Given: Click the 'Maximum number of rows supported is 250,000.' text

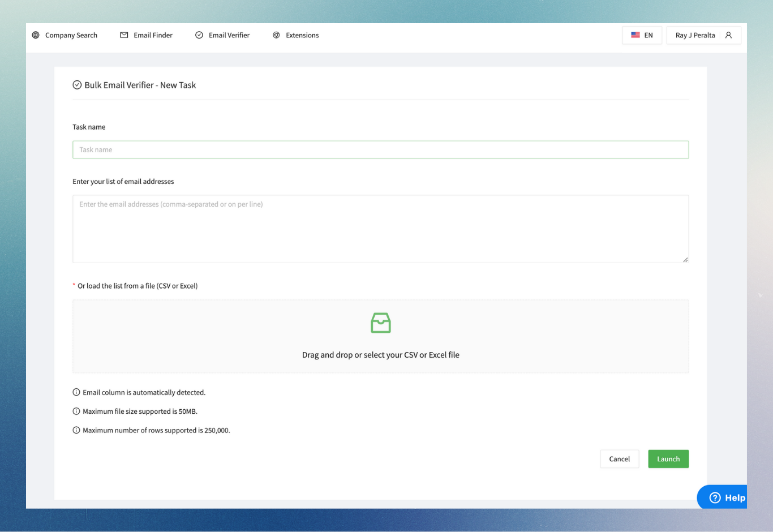Looking at the screenshot, I should click(156, 430).
